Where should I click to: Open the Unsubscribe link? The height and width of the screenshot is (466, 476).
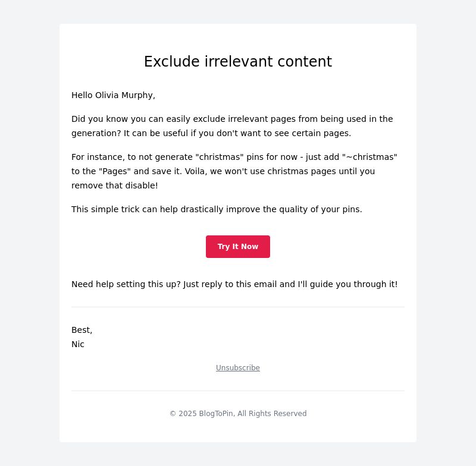[237, 367]
